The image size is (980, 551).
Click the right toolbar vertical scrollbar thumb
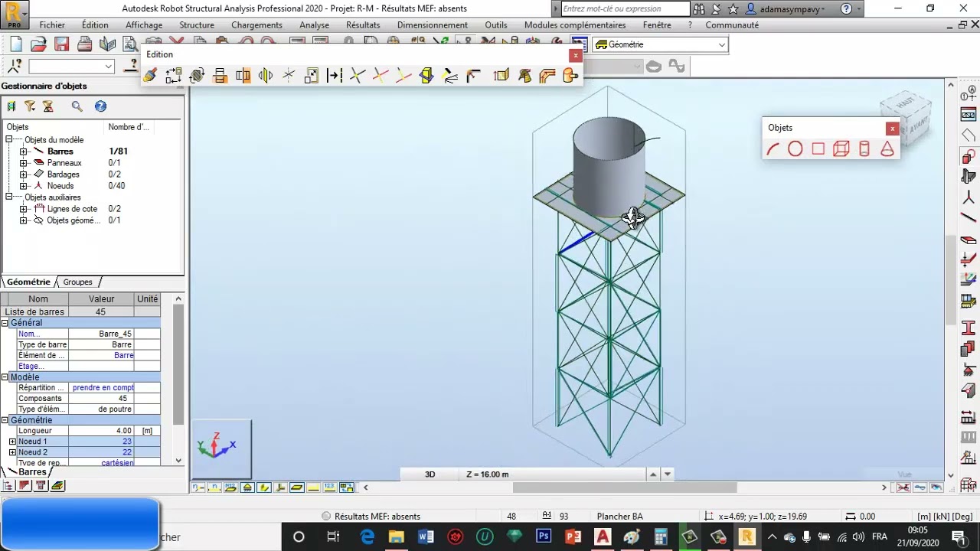pos(952,279)
